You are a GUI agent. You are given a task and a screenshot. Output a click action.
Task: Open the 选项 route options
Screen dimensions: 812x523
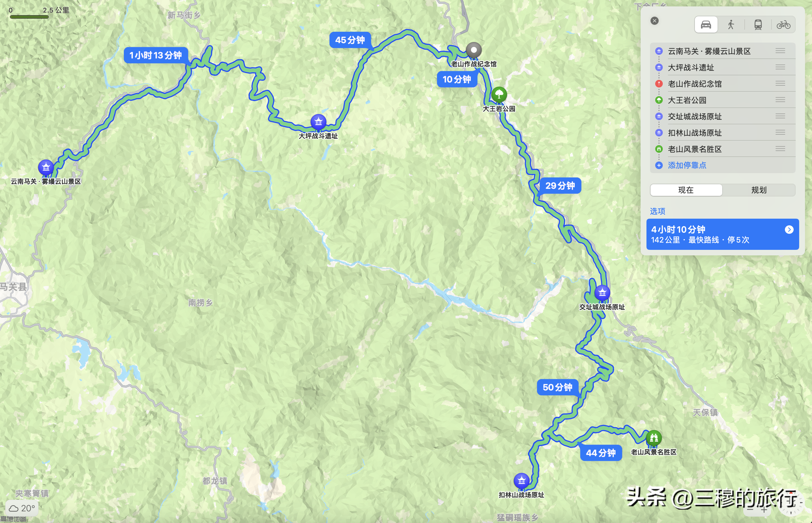tap(657, 211)
